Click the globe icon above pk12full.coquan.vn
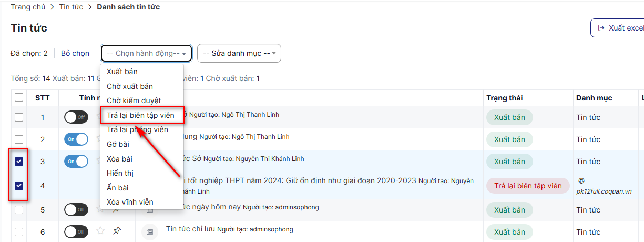This screenshot has width=644, height=242. [581, 180]
